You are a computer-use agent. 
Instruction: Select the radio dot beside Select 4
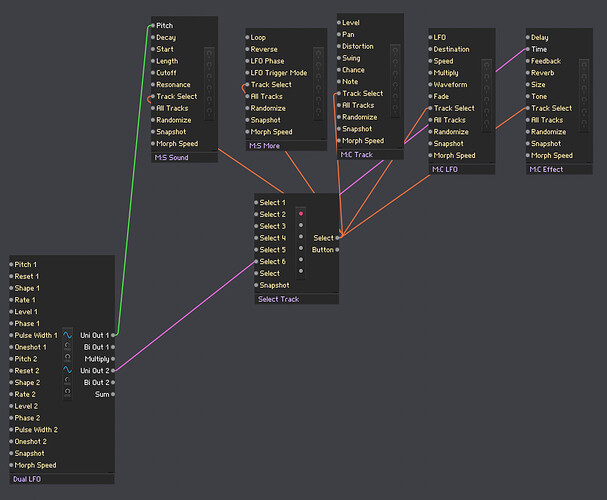(x=301, y=236)
